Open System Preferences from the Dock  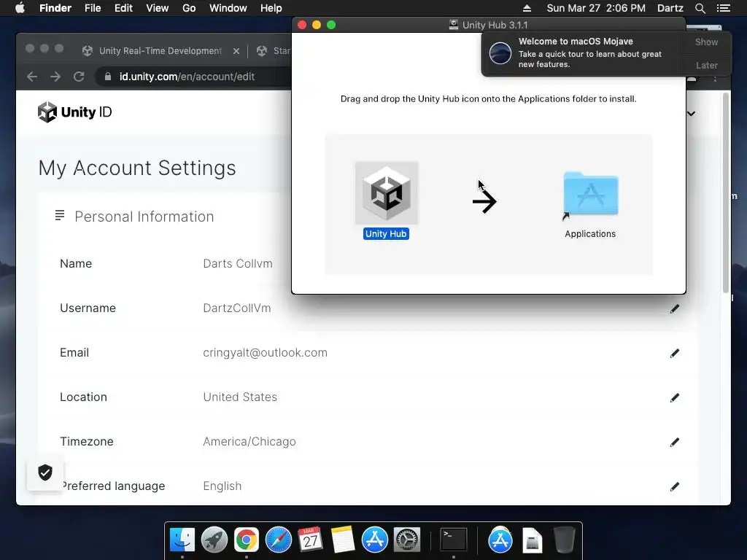click(407, 540)
